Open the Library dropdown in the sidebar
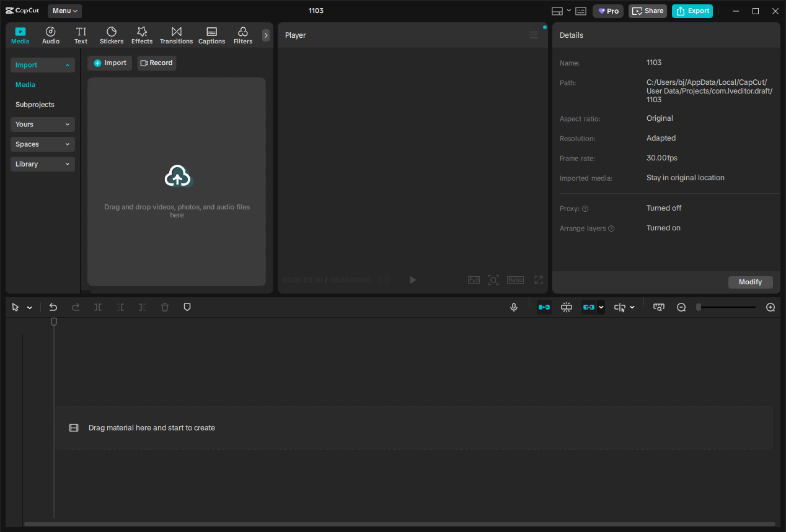Image resolution: width=786 pixels, height=532 pixels. click(x=42, y=164)
